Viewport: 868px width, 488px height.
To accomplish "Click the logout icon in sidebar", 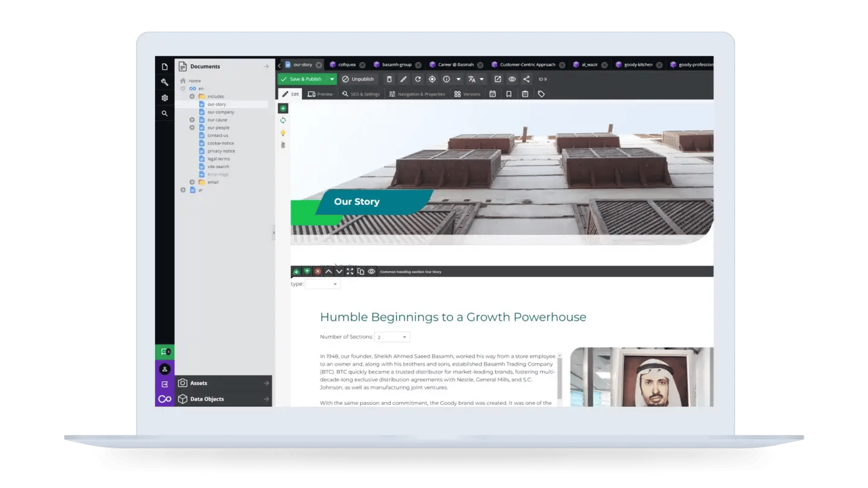I will (x=165, y=384).
